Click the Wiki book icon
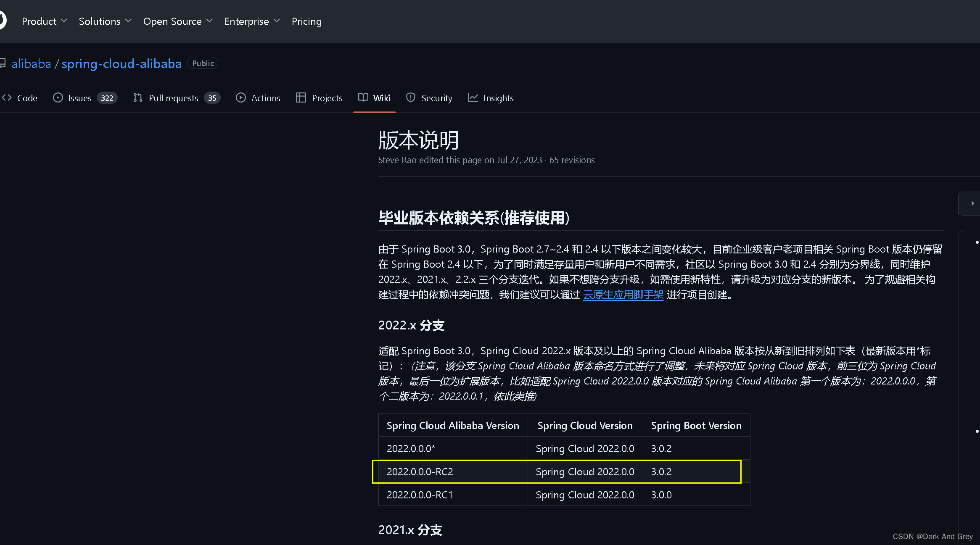Image resolution: width=980 pixels, height=545 pixels. point(363,97)
